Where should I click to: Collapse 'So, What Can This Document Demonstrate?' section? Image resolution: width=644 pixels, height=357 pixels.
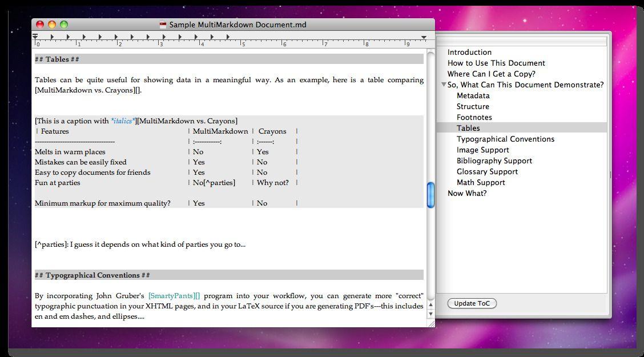click(444, 85)
